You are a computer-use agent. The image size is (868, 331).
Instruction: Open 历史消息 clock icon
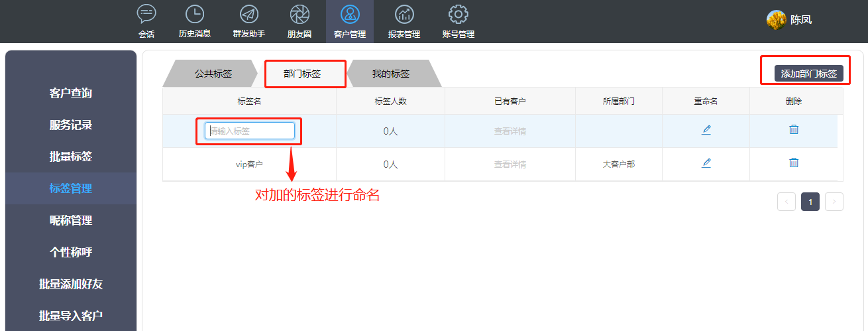[x=195, y=14]
